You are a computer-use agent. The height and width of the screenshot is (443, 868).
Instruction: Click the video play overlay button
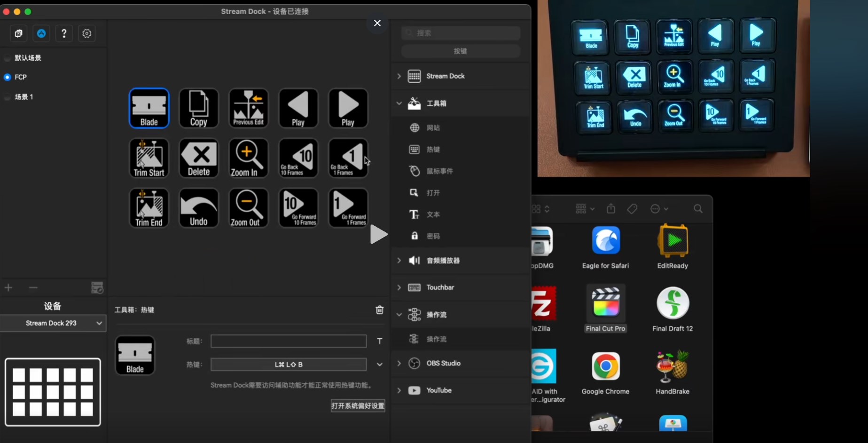378,234
